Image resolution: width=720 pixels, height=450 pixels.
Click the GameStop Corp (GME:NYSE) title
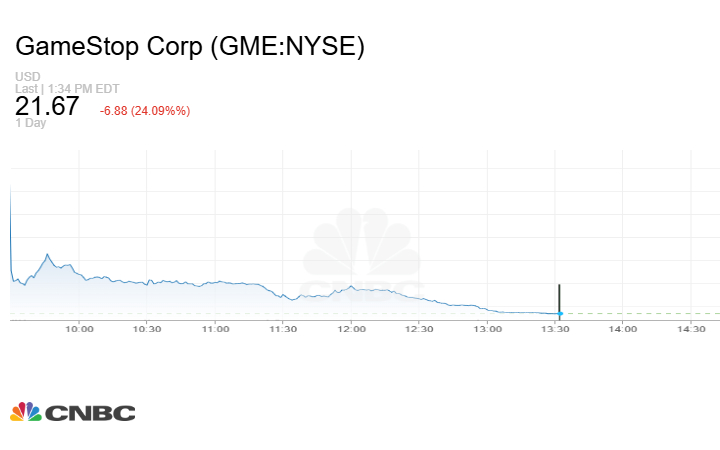coord(190,48)
